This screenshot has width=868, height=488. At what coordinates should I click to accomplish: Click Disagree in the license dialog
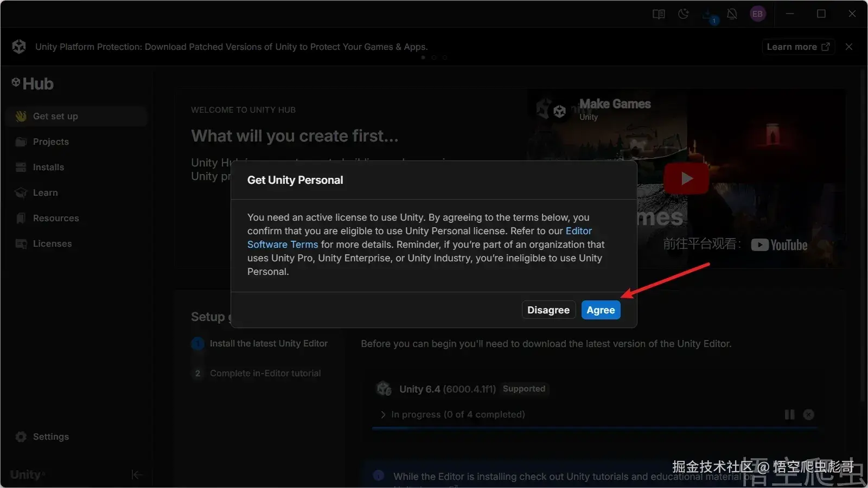click(548, 310)
